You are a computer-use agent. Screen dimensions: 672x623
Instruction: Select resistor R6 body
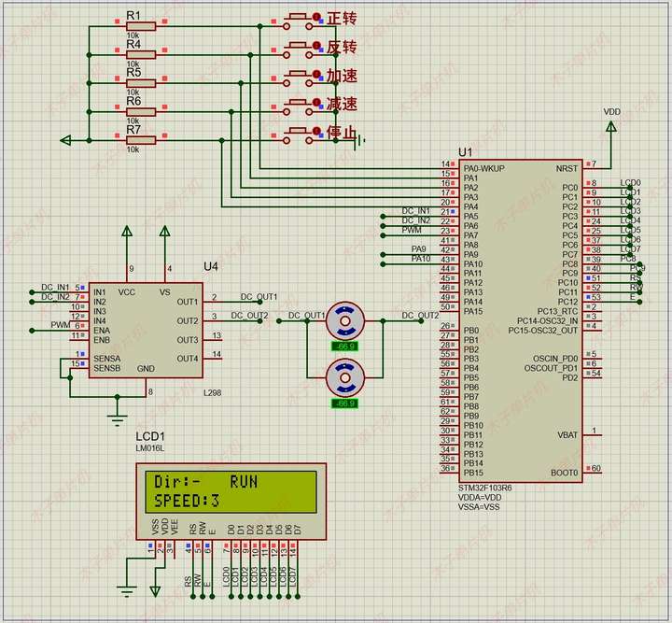point(141,112)
